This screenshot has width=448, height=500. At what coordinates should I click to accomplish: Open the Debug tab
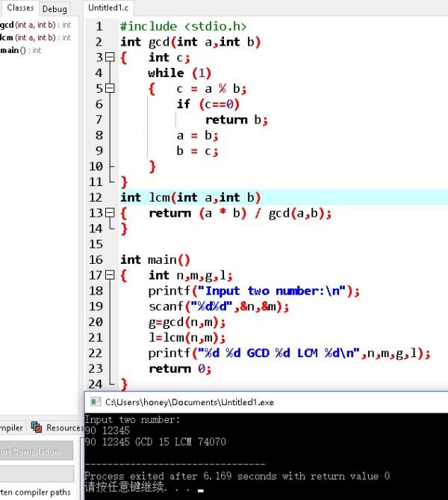(55, 9)
